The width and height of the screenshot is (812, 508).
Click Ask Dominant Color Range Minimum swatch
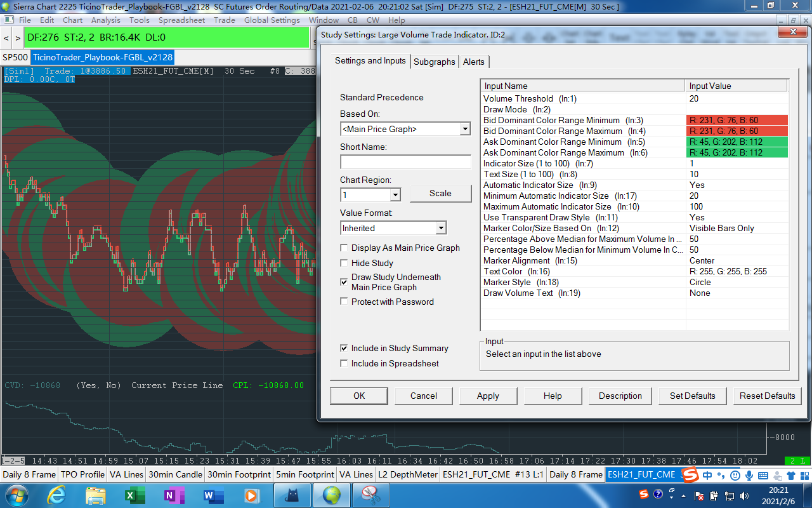click(737, 142)
